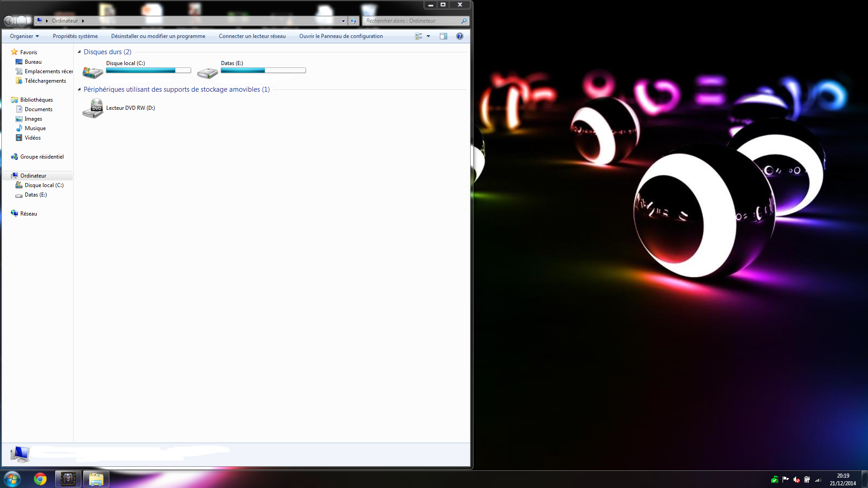Open the Windows Start menu orb
The height and width of the screenshot is (488, 868).
click(x=12, y=479)
